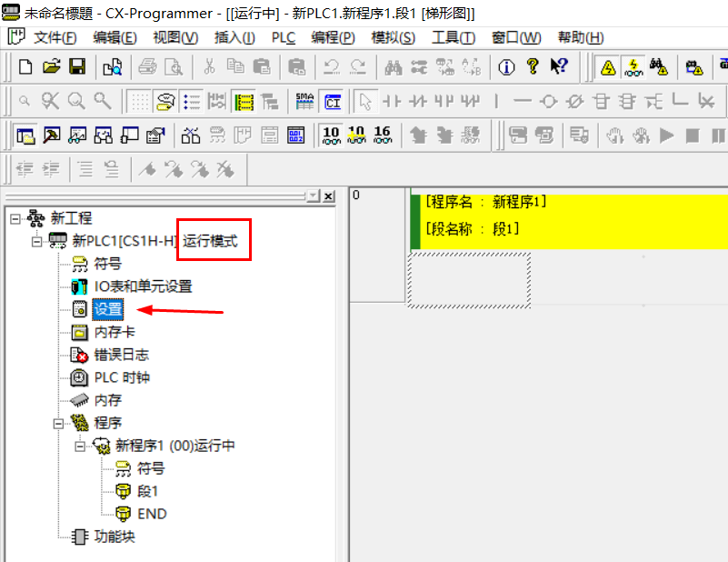Select hexadecimal 16 monitoring format
Image resolution: width=728 pixels, height=562 pixels.
(382, 135)
